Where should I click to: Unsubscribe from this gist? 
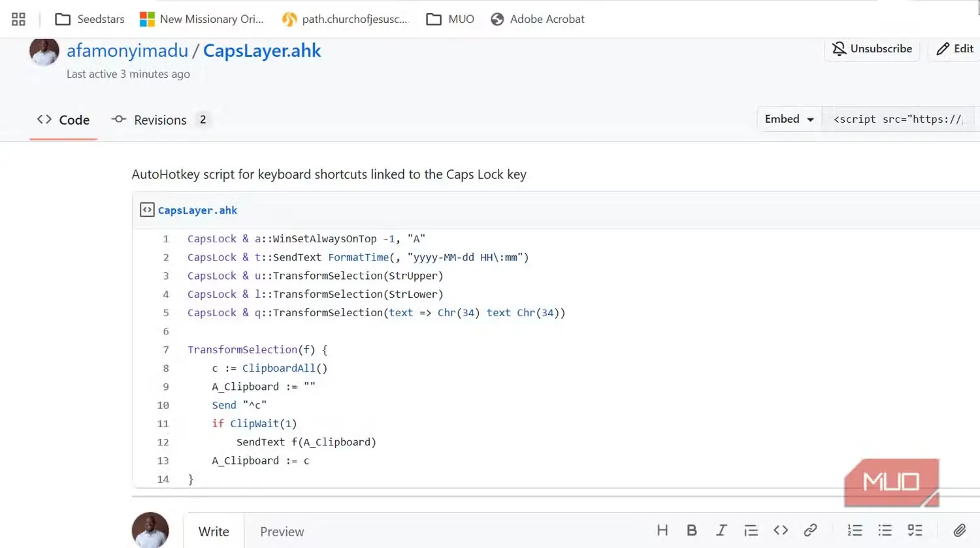872,49
